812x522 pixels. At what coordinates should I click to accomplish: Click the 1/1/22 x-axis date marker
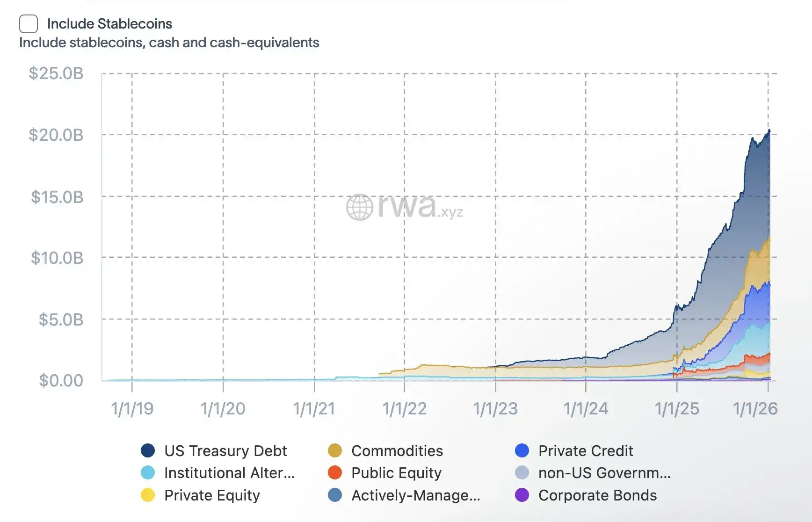(405, 409)
